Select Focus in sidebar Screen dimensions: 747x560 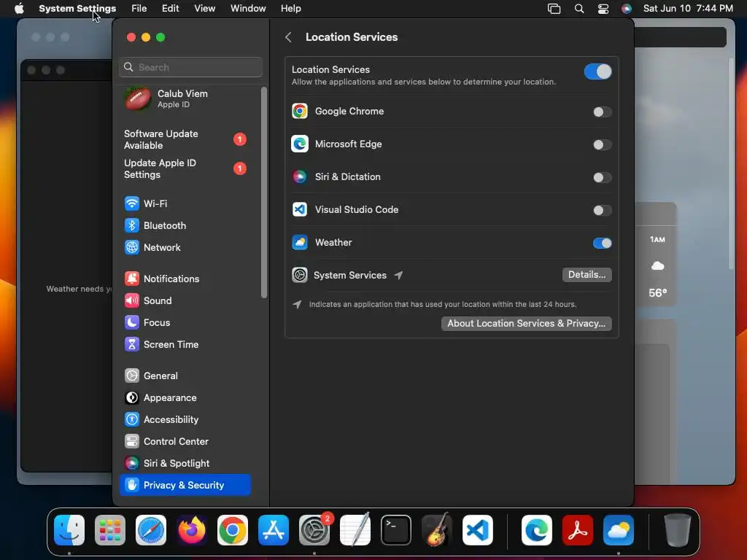[x=185, y=323]
